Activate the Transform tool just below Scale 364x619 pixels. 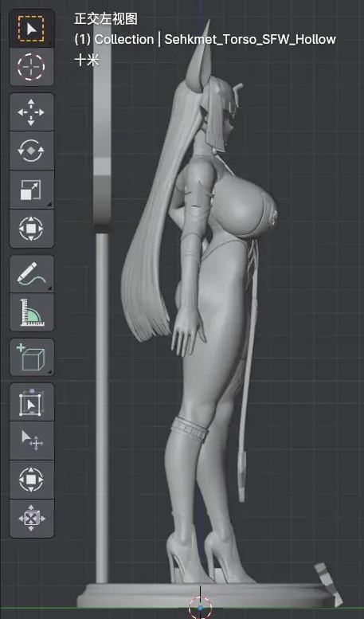pos(31,229)
